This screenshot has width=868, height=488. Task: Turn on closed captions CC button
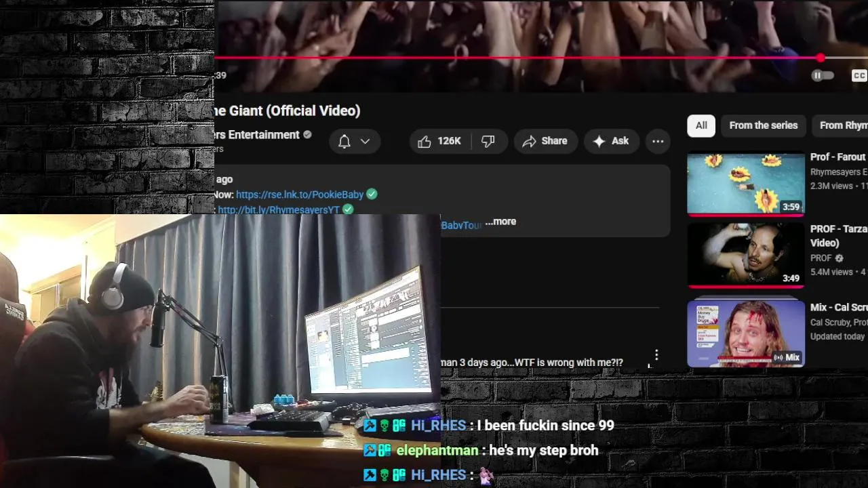pyautogui.click(x=859, y=75)
